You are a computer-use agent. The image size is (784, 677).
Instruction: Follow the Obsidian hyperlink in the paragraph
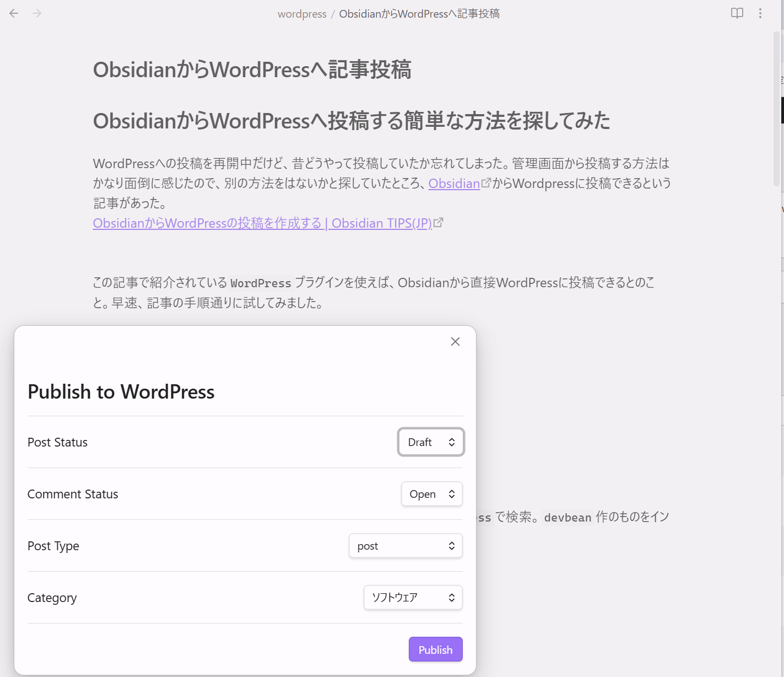[454, 184]
